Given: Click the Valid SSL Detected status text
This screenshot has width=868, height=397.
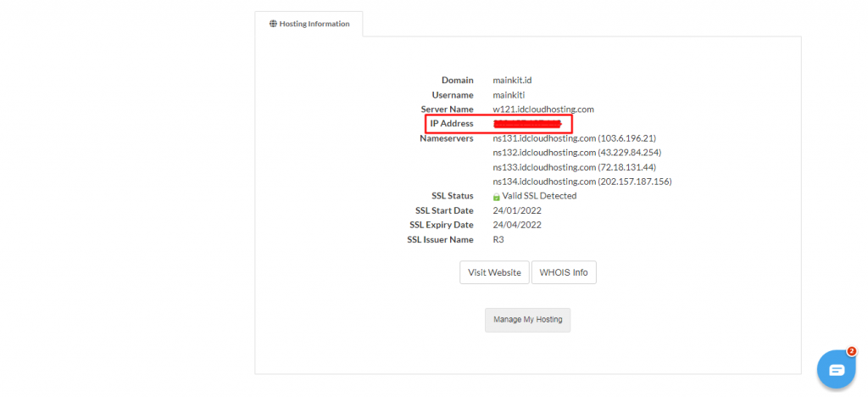Looking at the screenshot, I should pos(539,196).
